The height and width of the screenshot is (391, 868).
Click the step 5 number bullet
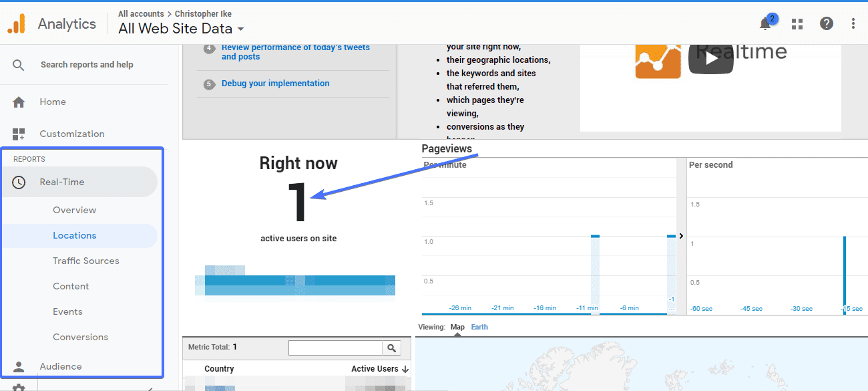click(210, 84)
